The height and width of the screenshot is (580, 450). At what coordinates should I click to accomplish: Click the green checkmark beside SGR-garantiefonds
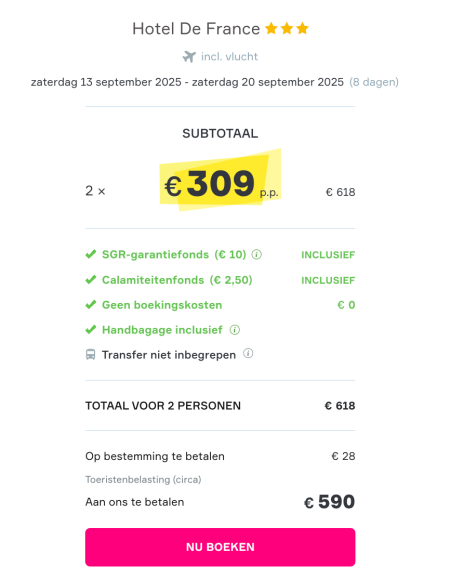(x=91, y=254)
